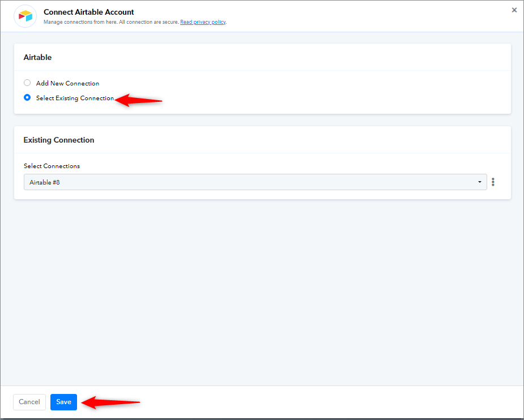Click the Airtable section heading
The image size is (524, 420).
tap(37, 57)
